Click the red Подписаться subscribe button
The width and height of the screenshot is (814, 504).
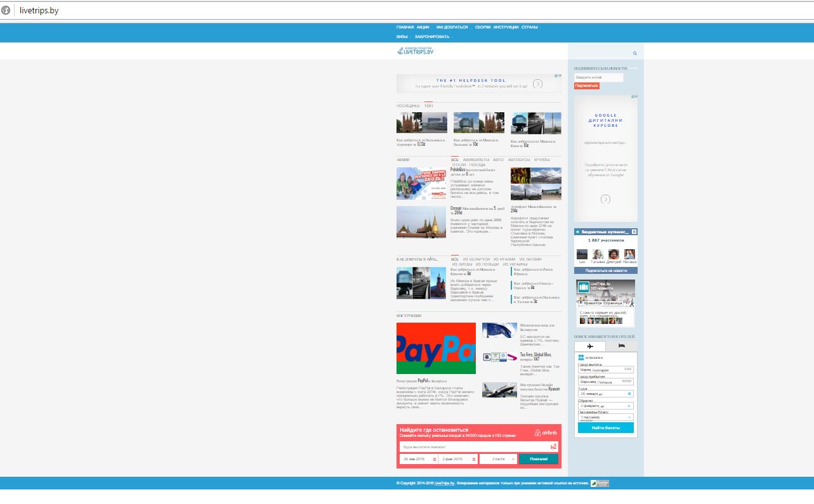(587, 86)
